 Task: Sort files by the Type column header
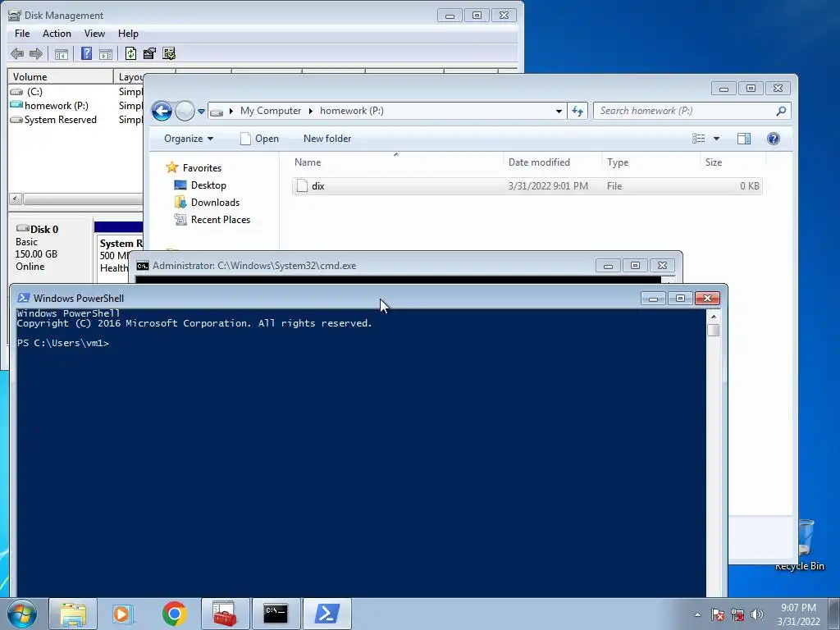651,162
